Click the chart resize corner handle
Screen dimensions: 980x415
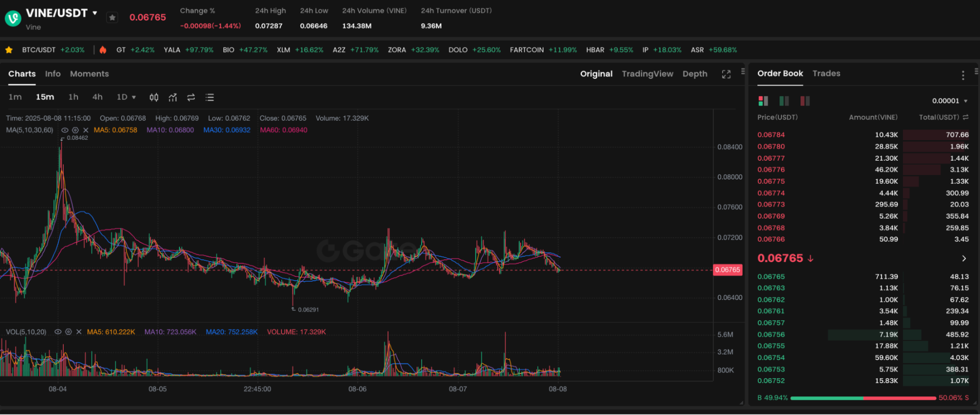741,403
